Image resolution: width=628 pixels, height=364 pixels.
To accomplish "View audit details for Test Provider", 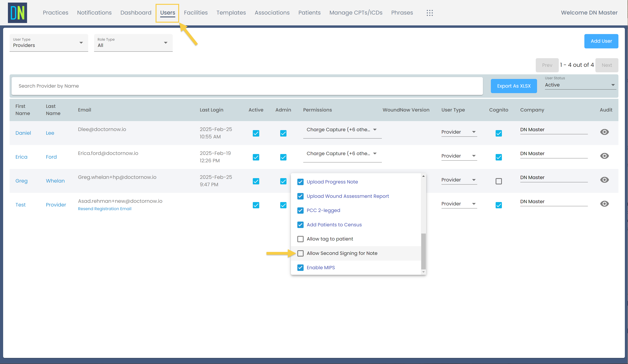I will click(605, 204).
